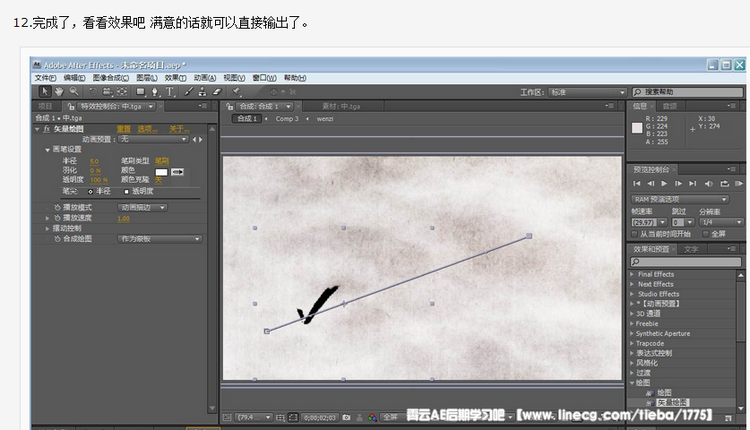Collapse the 矢量绘图 effect group

coord(37,129)
